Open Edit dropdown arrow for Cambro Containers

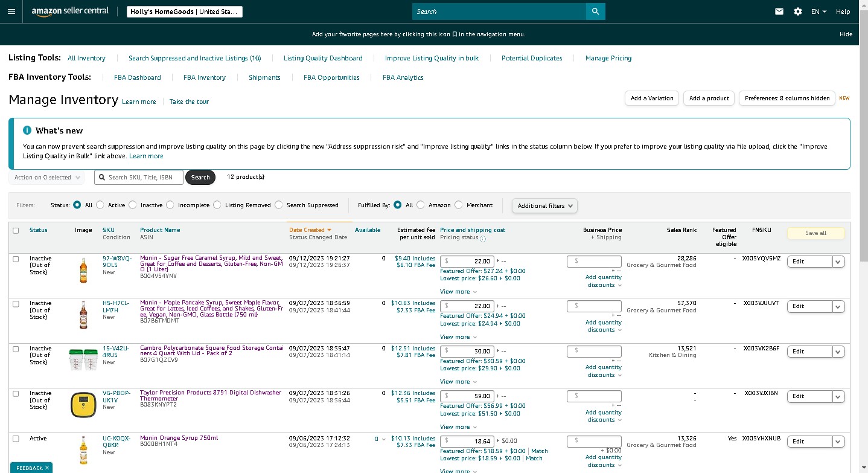(x=838, y=352)
